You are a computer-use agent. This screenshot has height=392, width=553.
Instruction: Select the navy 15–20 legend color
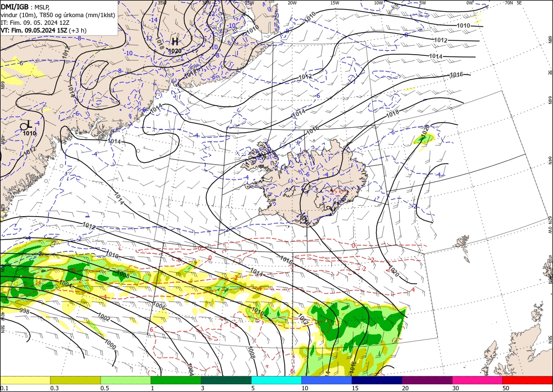(x=377, y=380)
